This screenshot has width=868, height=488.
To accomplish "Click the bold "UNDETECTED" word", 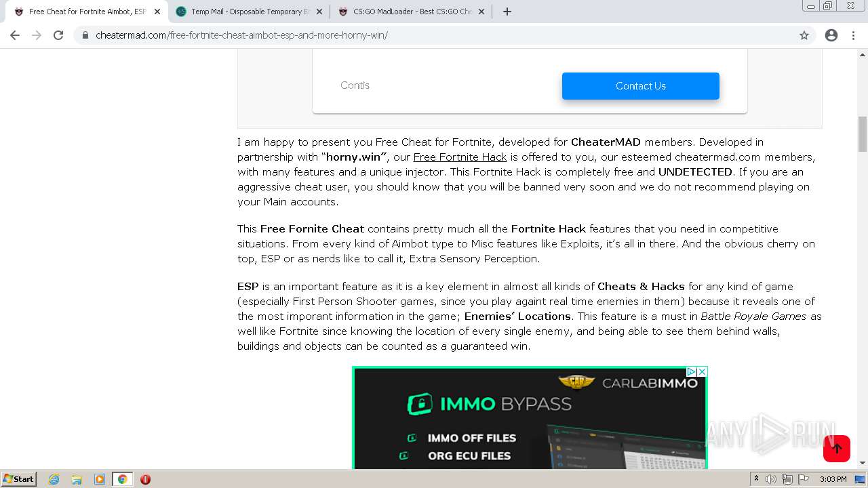I will coord(695,172).
